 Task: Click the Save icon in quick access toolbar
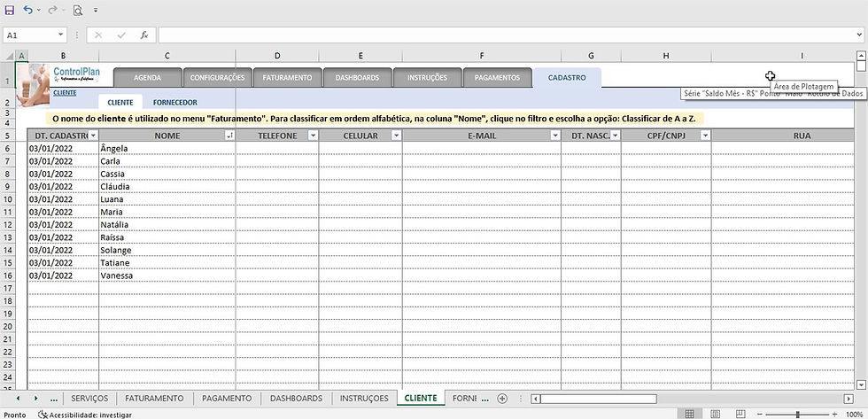pos(9,10)
